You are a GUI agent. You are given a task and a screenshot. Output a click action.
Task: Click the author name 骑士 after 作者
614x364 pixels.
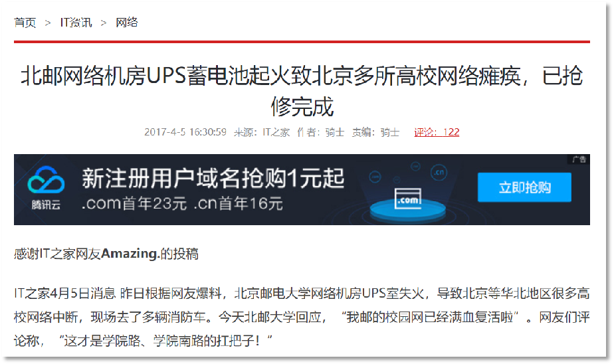335,132
